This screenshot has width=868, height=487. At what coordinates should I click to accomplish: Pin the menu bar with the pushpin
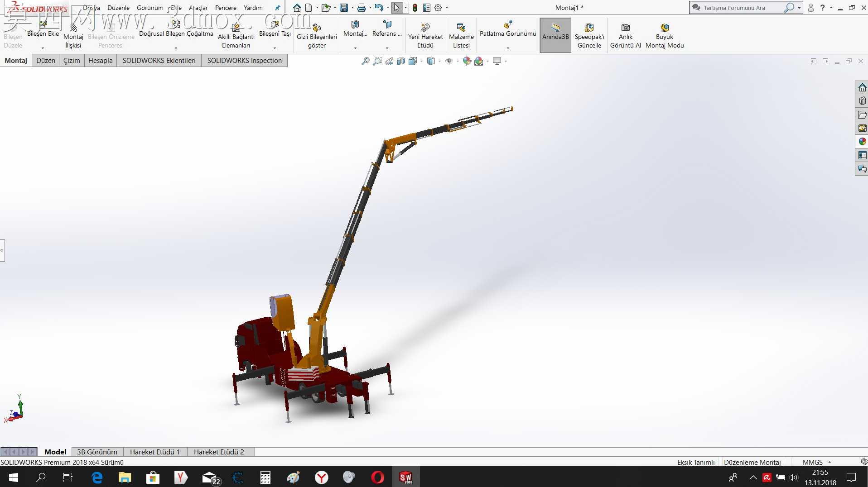(277, 8)
